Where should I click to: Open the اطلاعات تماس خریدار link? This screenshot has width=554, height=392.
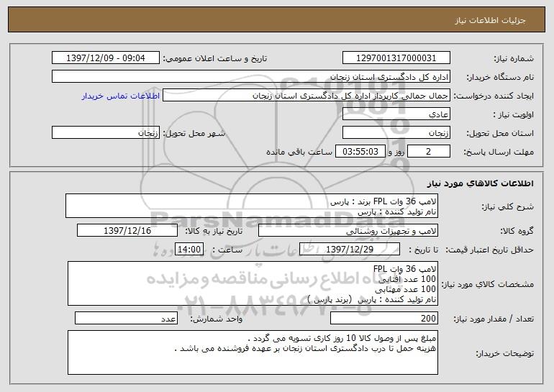(x=121, y=96)
